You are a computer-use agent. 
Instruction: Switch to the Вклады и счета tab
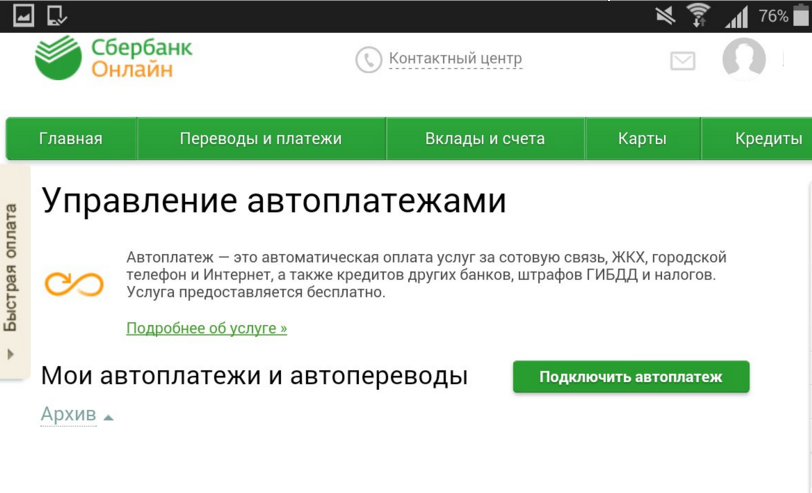pyautogui.click(x=485, y=138)
